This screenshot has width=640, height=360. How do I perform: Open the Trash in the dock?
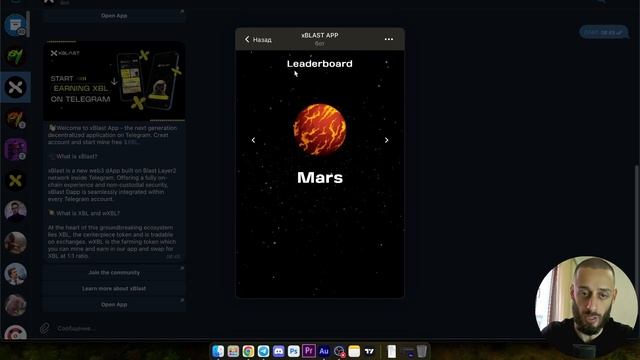point(422,351)
